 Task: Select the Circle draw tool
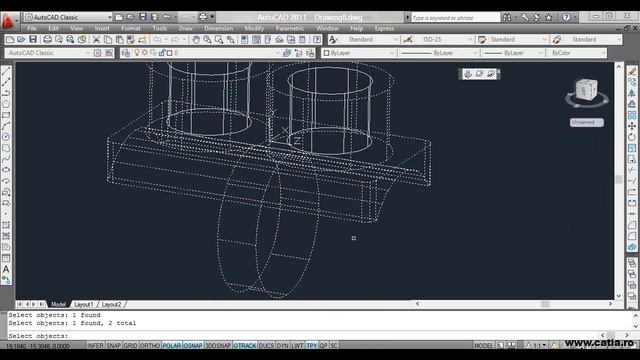click(x=6, y=137)
